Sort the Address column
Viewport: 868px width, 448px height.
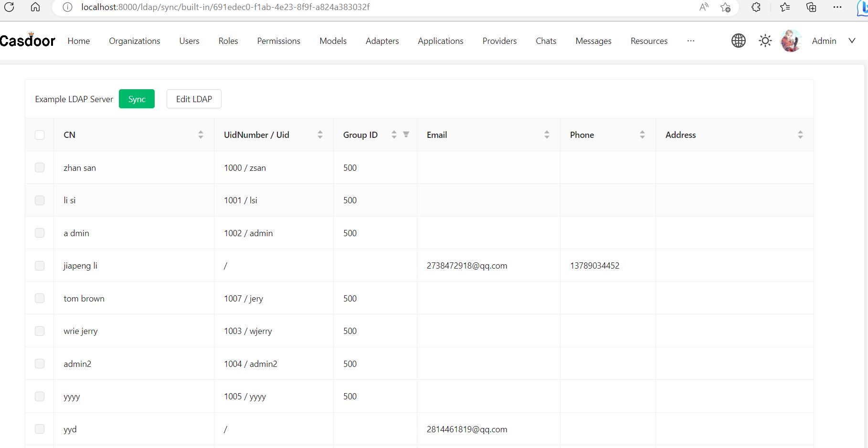800,135
